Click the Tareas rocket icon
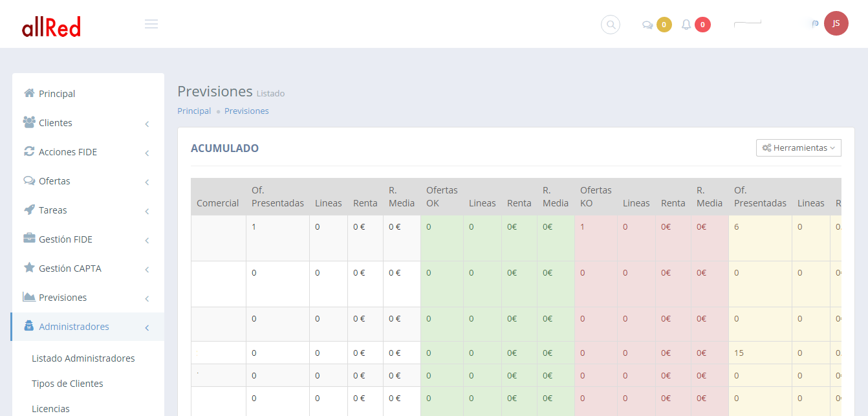Viewport: 868px width, 416px height. (x=29, y=210)
